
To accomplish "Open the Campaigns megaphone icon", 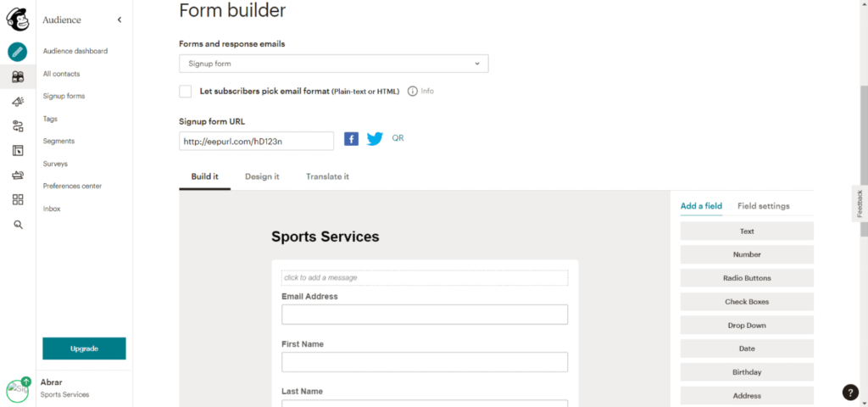I will tap(18, 102).
